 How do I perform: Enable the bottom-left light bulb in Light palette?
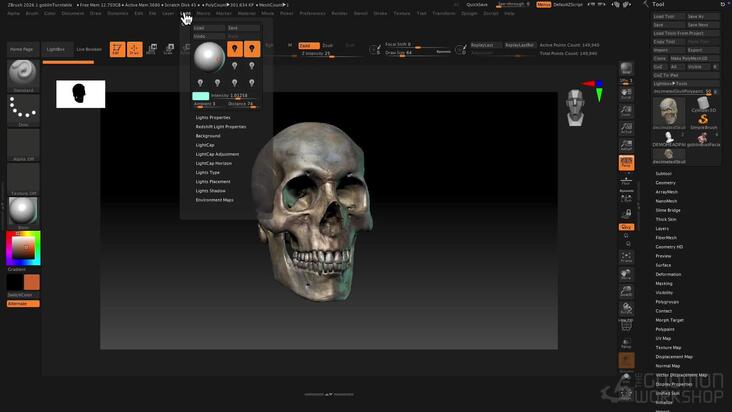(x=200, y=83)
